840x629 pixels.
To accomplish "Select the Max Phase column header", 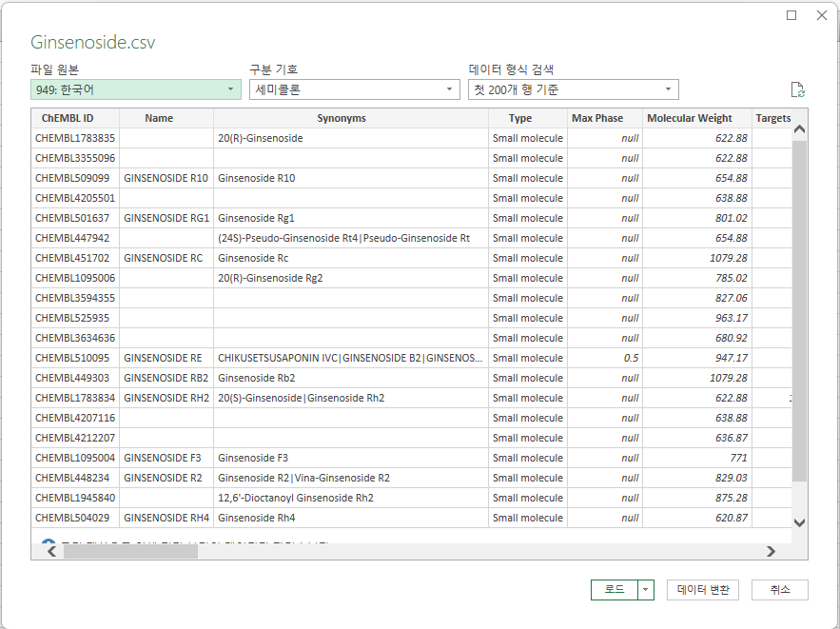I will click(605, 118).
